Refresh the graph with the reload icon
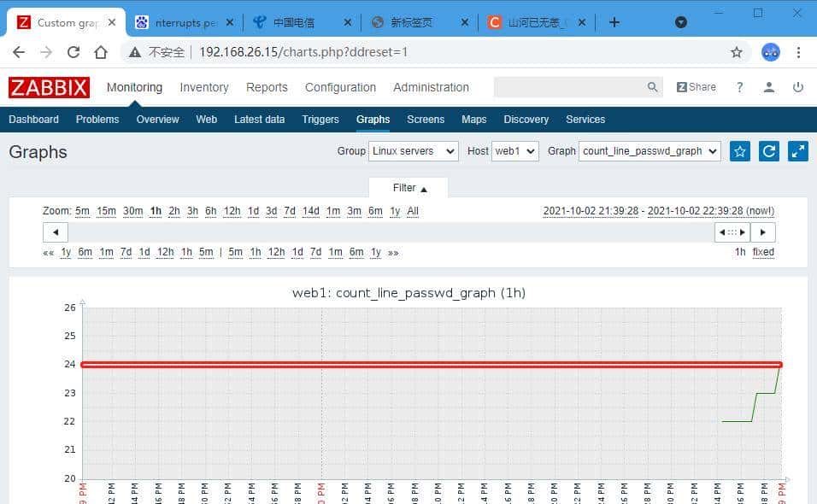 (x=768, y=150)
